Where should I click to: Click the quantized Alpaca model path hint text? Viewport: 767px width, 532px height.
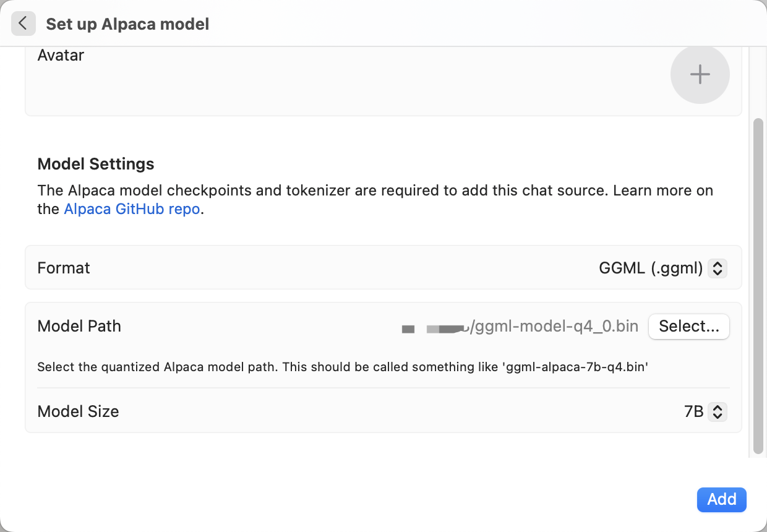(x=342, y=367)
